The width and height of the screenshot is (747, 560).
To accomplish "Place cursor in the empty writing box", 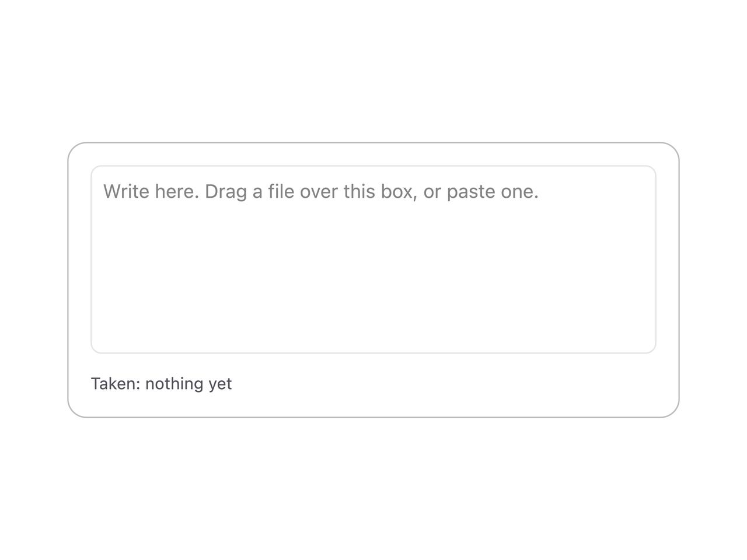I will 373,260.
